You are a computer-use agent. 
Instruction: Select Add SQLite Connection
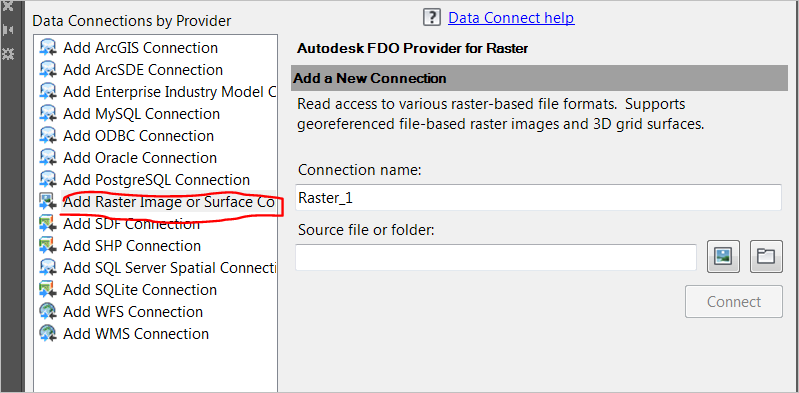140,290
